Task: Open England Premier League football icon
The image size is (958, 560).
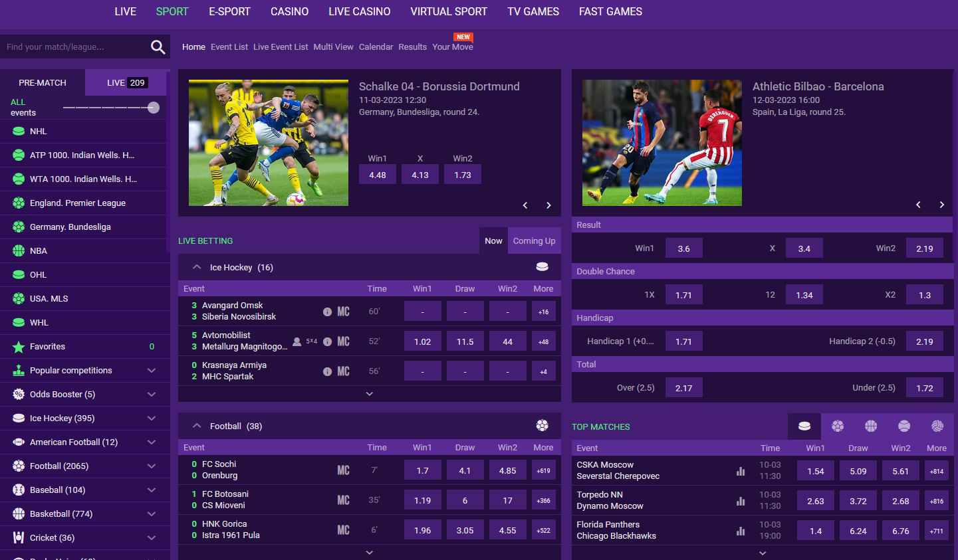Action: (x=19, y=203)
